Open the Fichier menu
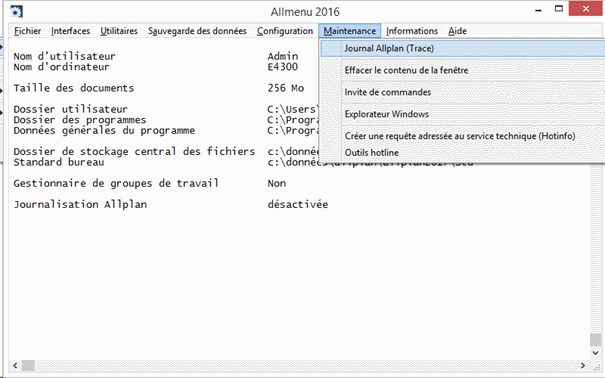Viewport: 605px width, 378px height. point(27,31)
